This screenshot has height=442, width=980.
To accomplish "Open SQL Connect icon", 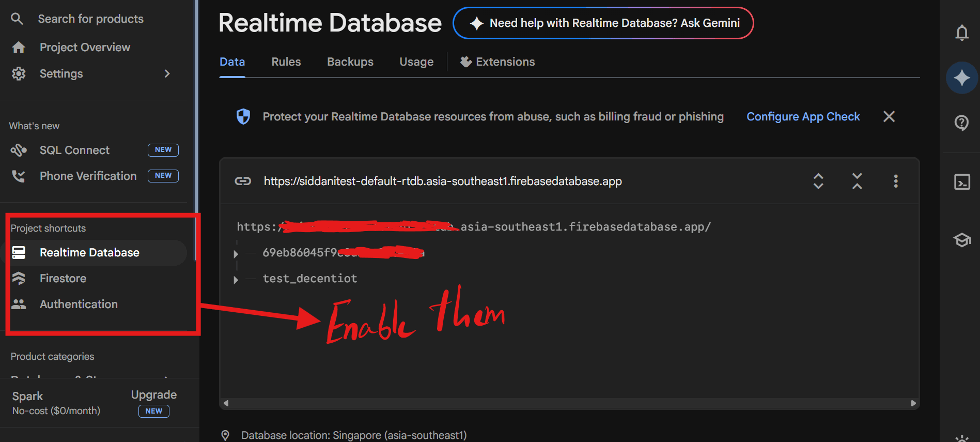I will pos(19,150).
